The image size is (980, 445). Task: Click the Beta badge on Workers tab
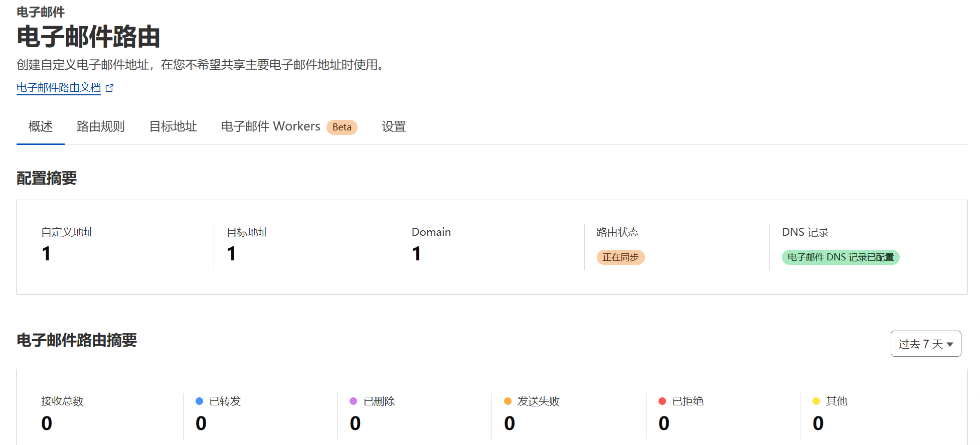(x=342, y=127)
